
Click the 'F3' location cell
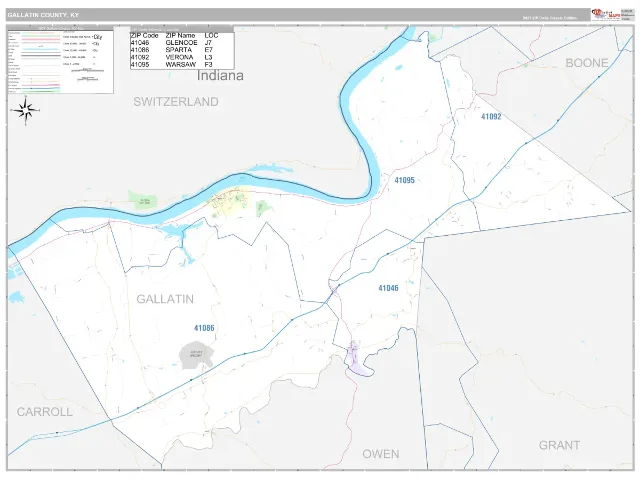click(209, 64)
